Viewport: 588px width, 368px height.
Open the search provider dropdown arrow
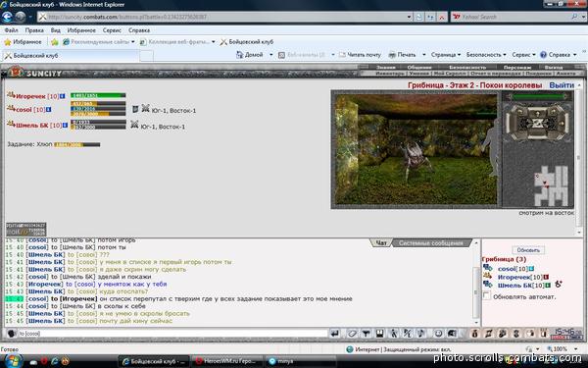point(582,17)
